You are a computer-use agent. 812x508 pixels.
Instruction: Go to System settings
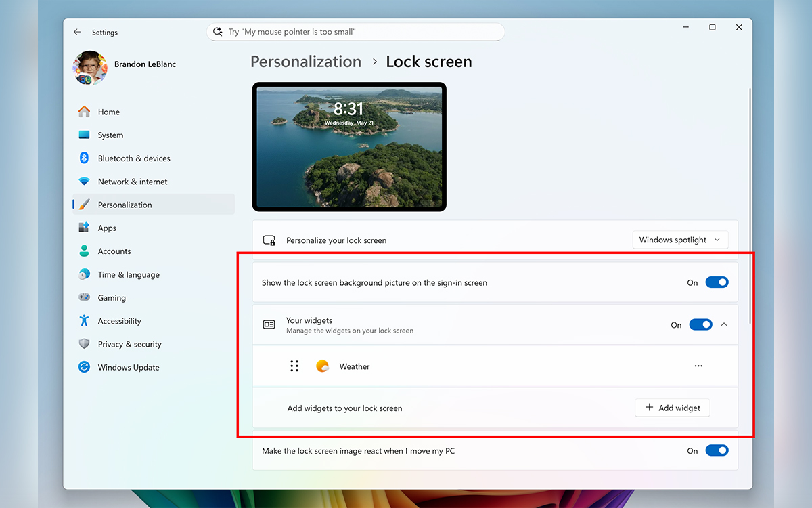(154, 135)
